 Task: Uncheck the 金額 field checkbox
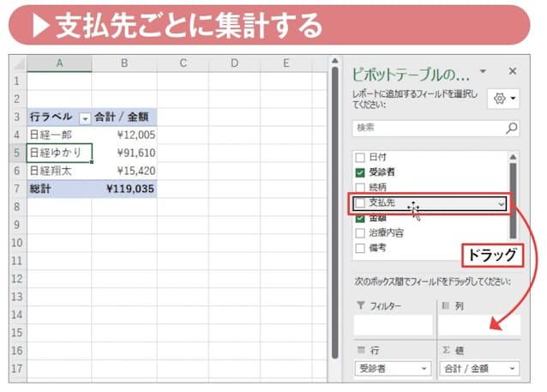[x=360, y=218]
